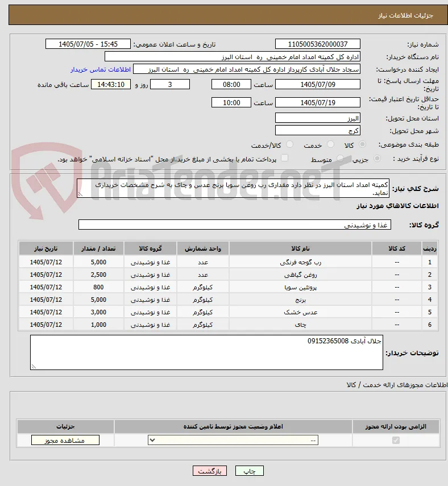Viewport: 448px width, 486px height.
Task: Select the کالا radio button
Action: coord(362,144)
